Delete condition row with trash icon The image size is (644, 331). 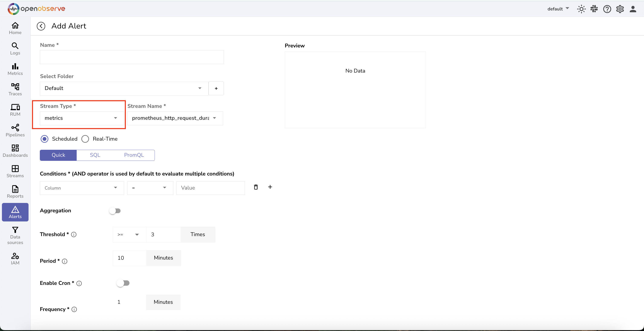[x=256, y=187]
